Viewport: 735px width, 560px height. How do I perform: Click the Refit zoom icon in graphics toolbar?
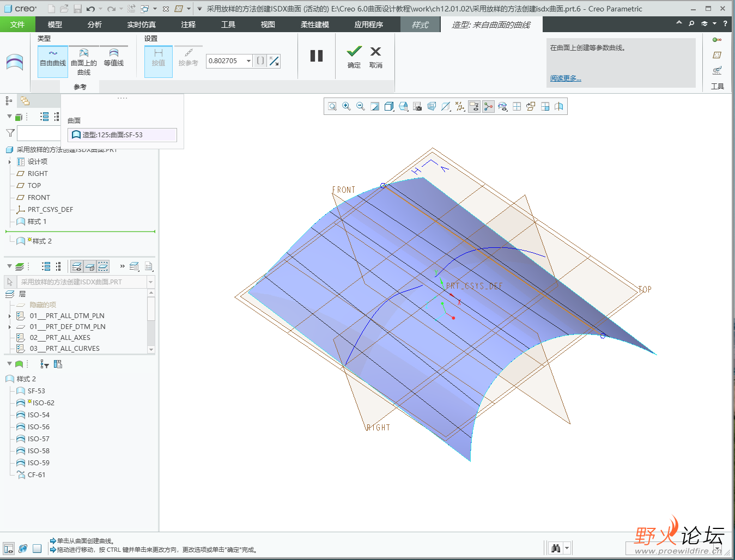tap(332, 107)
